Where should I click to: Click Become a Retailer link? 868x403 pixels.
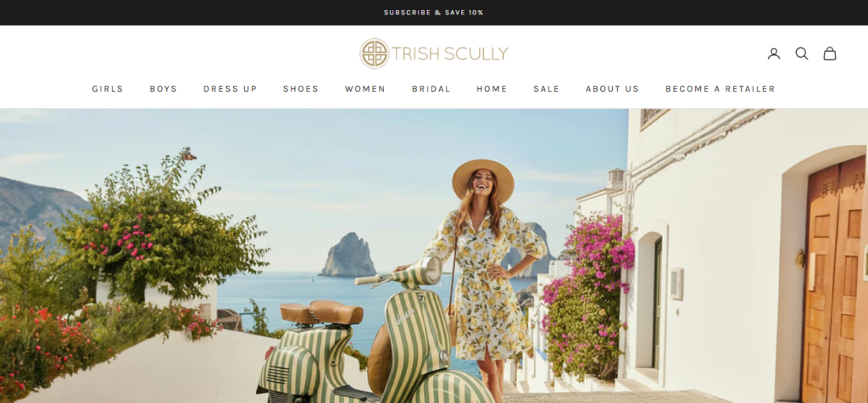coord(721,89)
